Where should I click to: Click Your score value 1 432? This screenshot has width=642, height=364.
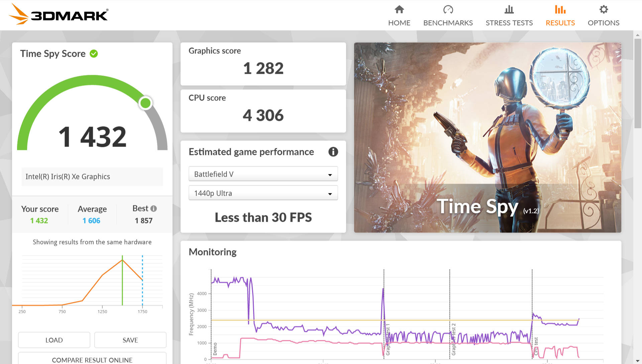[x=39, y=221]
